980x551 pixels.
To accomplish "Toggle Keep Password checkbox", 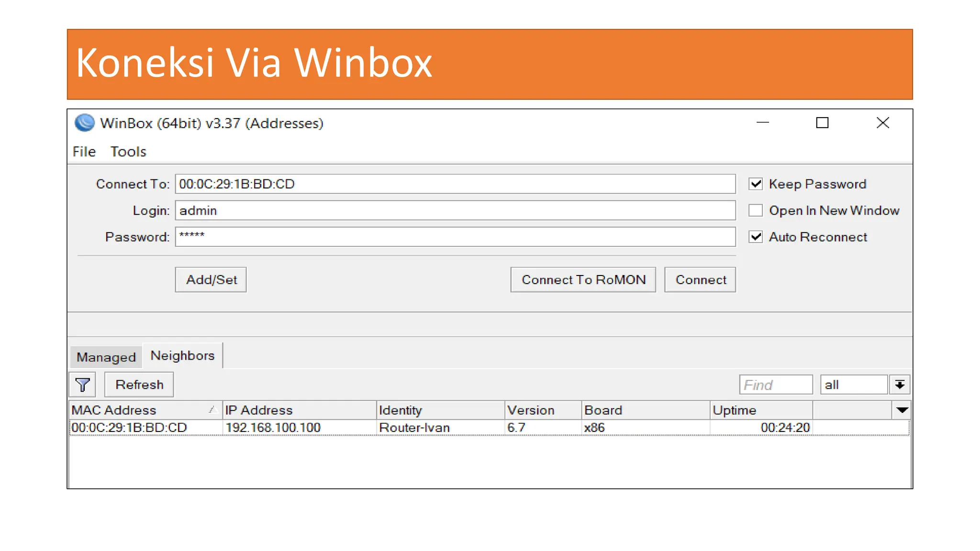I will [756, 184].
